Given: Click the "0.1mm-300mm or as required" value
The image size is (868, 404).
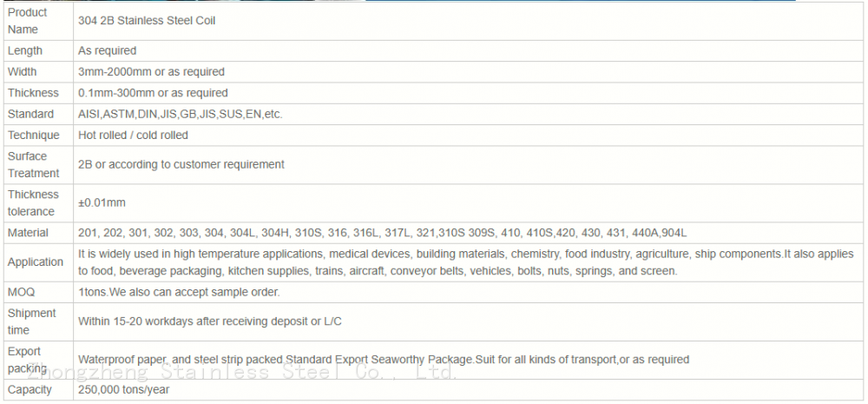Looking at the screenshot, I should (153, 93).
